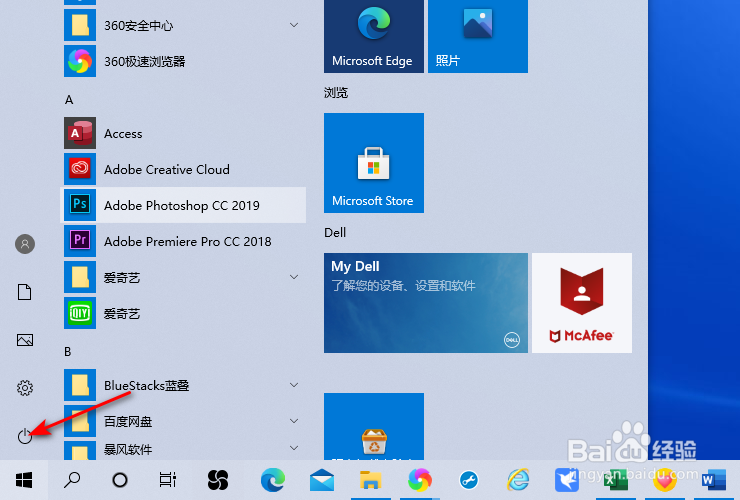Click the Dell tile group header
Image resolution: width=740 pixels, height=500 pixels.
[335, 232]
